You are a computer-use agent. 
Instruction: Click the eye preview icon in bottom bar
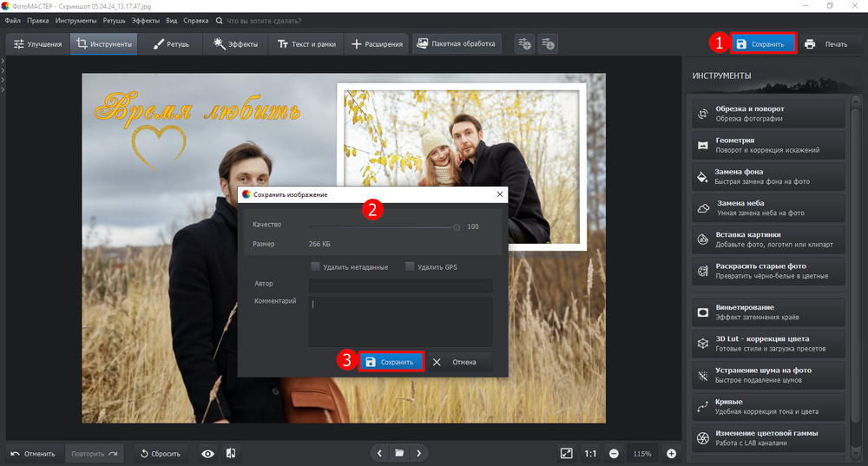point(207,453)
